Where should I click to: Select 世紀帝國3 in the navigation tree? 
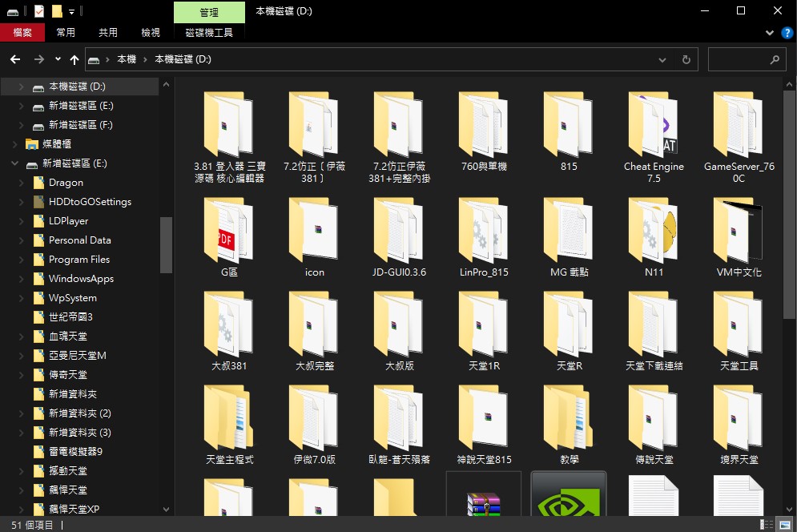pyautogui.click(x=70, y=317)
